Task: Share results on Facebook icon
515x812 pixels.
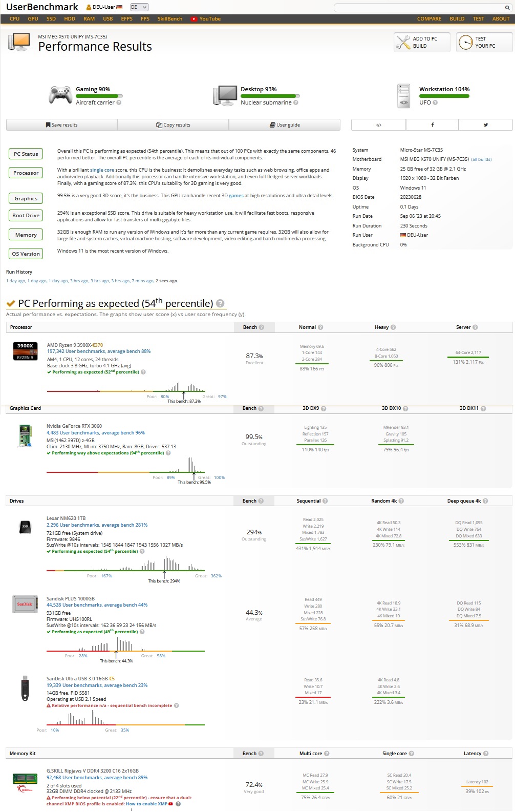Action: [x=432, y=125]
